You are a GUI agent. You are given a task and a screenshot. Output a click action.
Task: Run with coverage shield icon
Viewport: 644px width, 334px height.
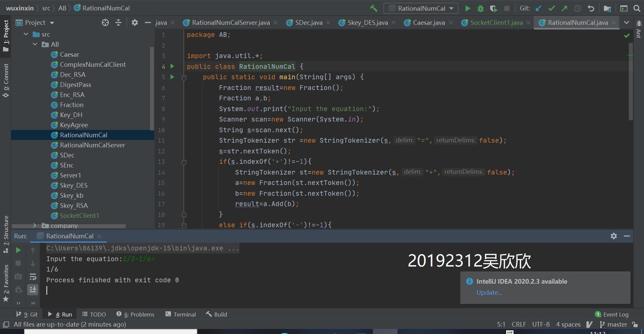[x=493, y=8]
